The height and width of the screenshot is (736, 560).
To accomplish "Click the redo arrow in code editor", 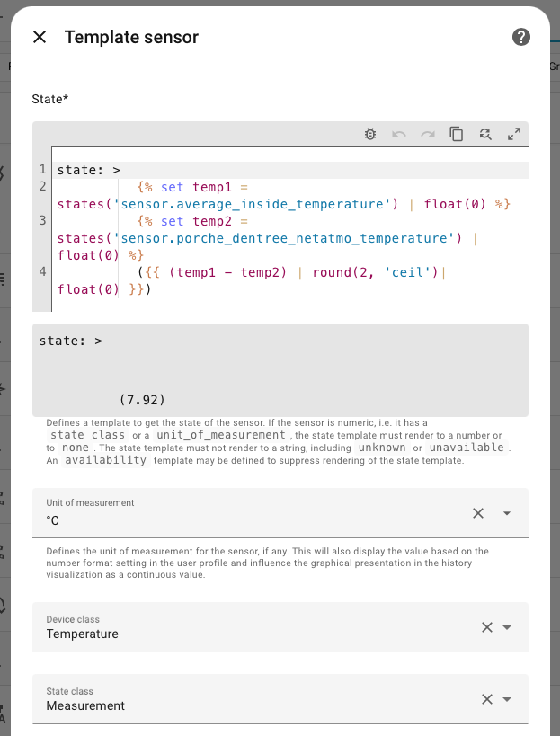I will (x=428, y=134).
